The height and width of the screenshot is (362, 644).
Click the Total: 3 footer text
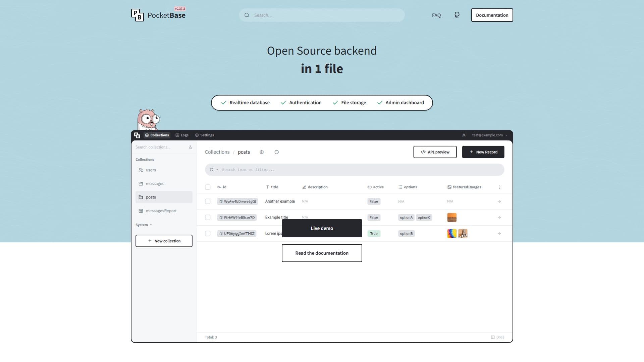(x=211, y=337)
